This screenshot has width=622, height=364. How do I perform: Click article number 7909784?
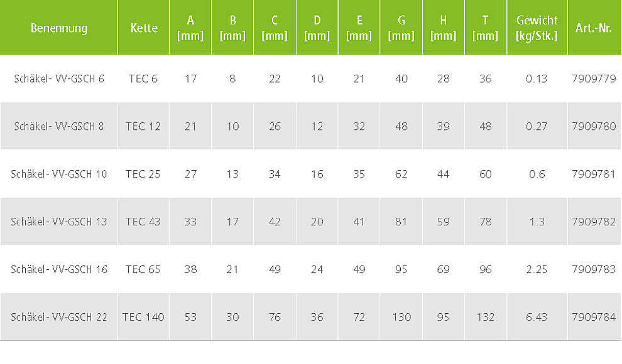(594, 317)
